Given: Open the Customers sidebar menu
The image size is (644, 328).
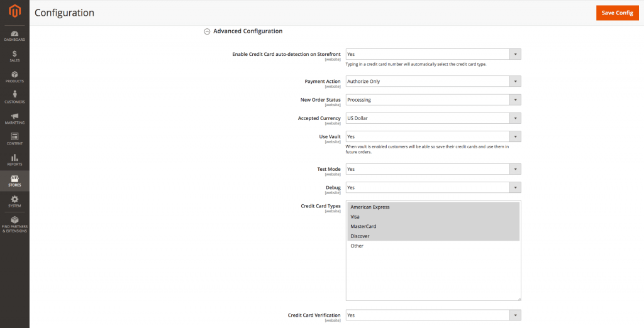Looking at the screenshot, I should click(x=14, y=97).
